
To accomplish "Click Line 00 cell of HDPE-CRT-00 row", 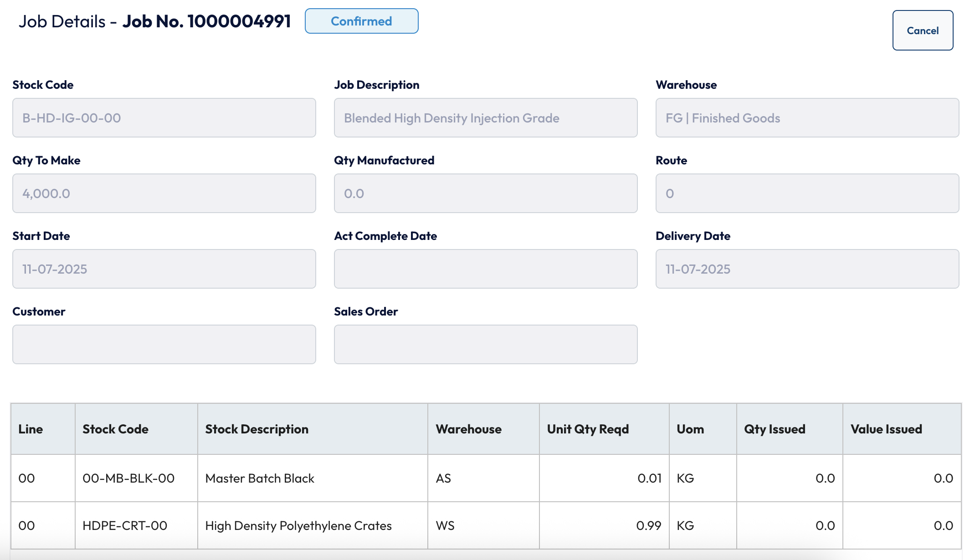I will (43, 526).
